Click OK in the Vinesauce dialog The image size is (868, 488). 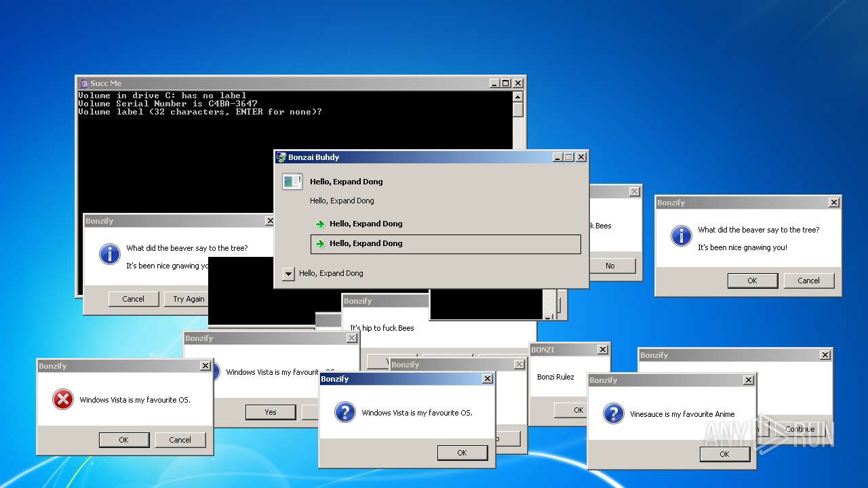click(724, 454)
